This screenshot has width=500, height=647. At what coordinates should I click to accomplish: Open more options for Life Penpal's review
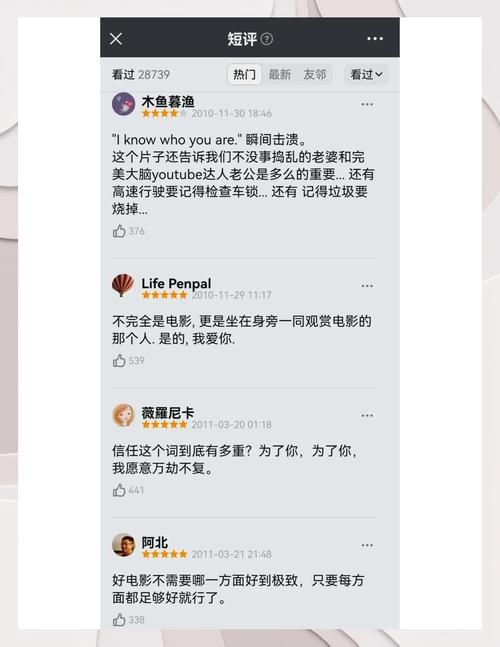point(367,286)
